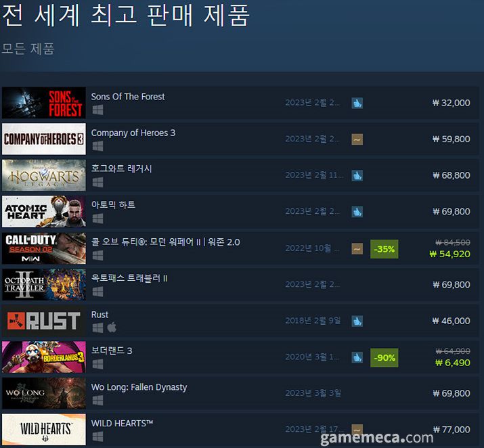Click the Windows platform icon under Wo Long
484x448 pixels.
(98, 400)
